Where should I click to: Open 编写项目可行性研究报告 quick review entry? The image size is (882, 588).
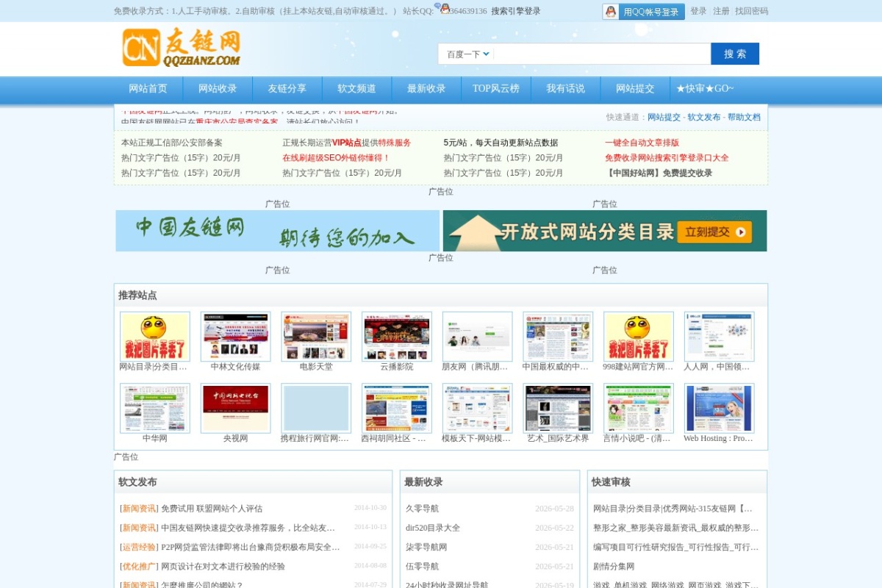[675, 547]
